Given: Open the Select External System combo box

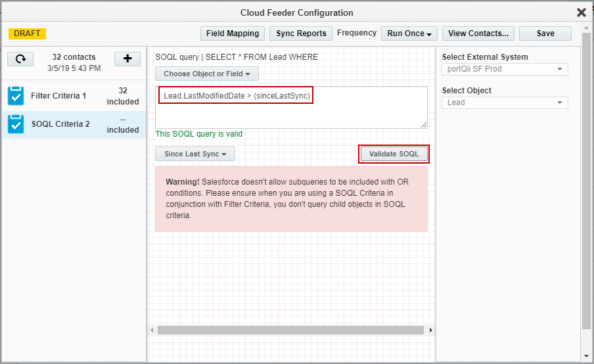Looking at the screenshot, I should point(505,69).
